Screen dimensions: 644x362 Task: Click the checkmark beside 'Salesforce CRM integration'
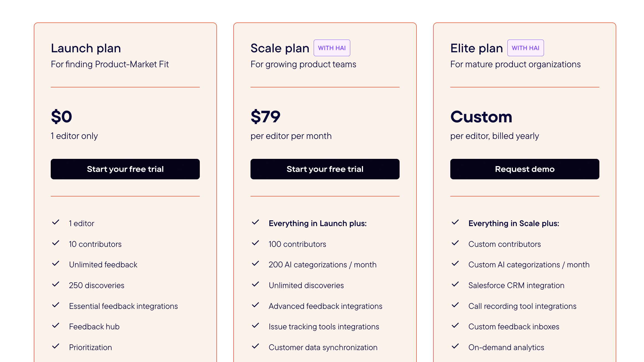coord(455,285)
